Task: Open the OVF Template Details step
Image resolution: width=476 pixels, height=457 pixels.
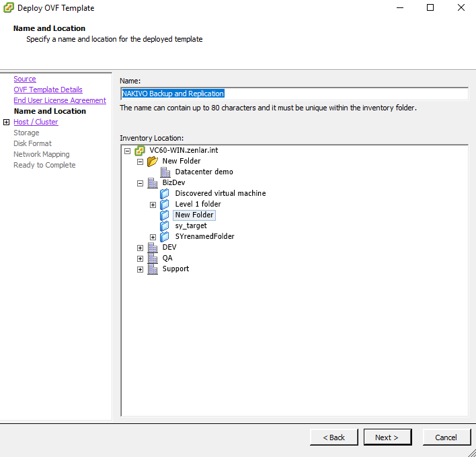Action: tap(48, 90)
